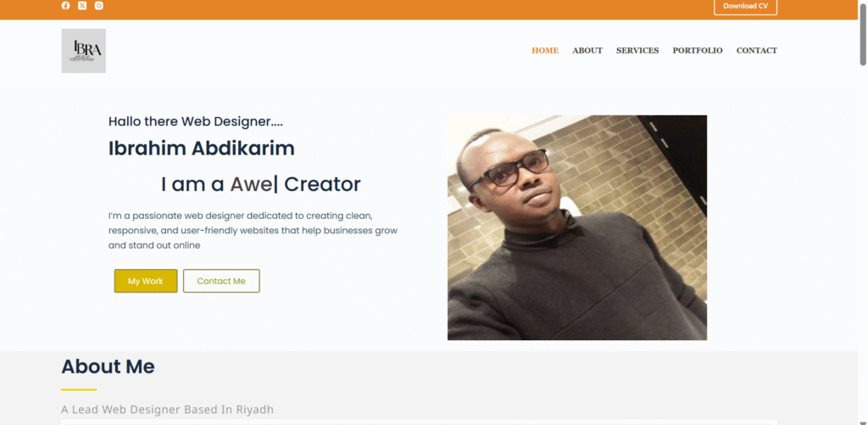Click the Download CV button
Screen dimensions: 868x425
coord(745,6)
